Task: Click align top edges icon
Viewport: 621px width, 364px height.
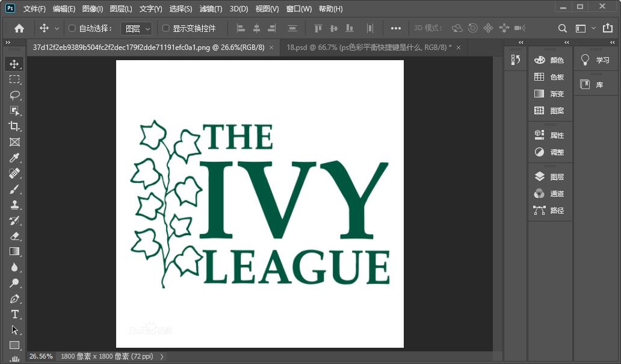Action: [318, 28]
